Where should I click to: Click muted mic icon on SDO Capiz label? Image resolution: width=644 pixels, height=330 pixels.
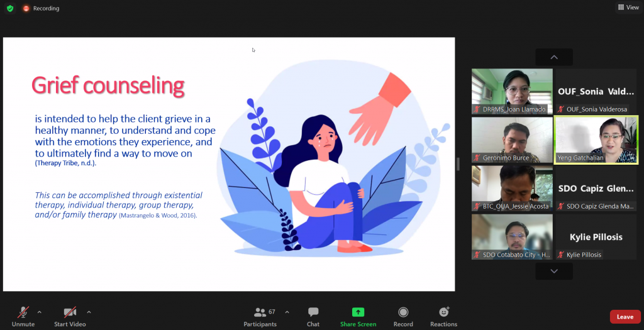561,206
